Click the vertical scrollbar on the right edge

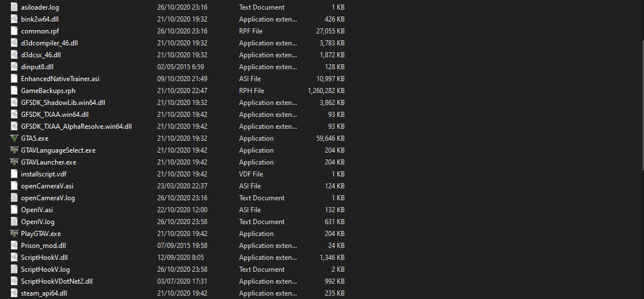[642, 104]
